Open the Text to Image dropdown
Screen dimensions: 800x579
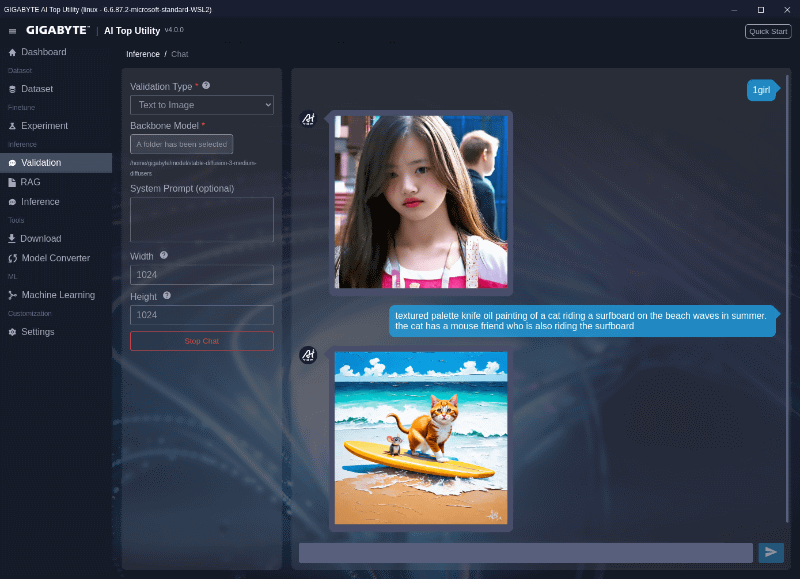pyautogui.click(x=201, y=104)
